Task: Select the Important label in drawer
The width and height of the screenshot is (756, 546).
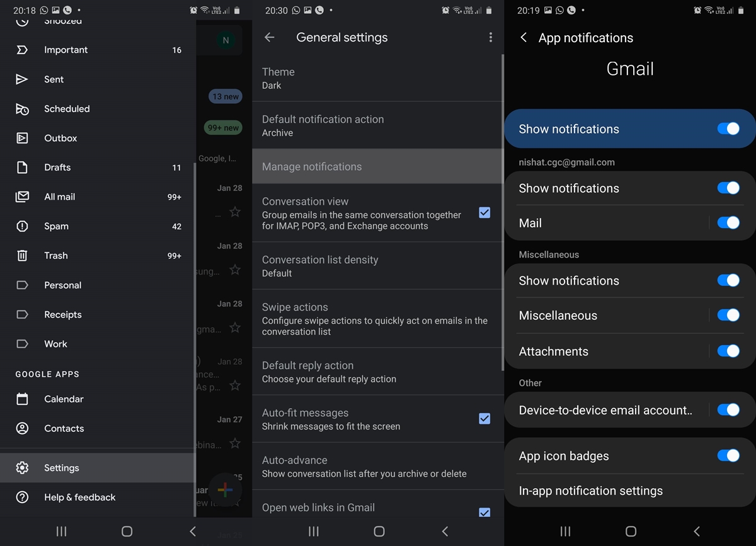Action: coord(66,50)
